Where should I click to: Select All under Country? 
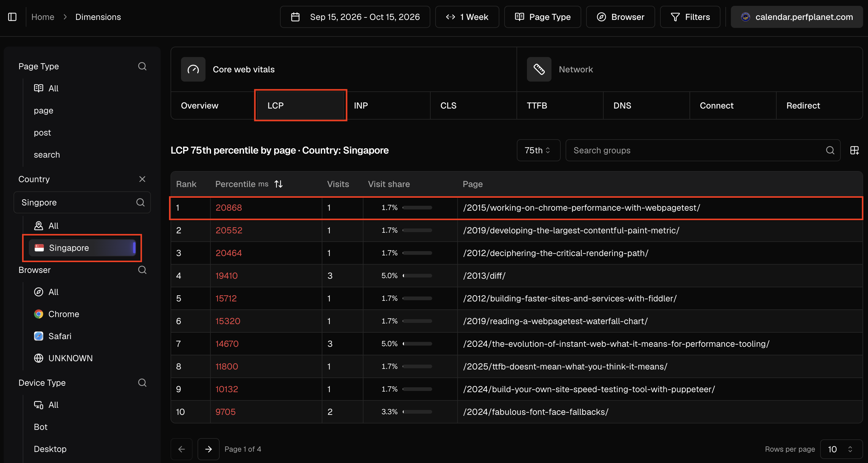coord(46,225)
